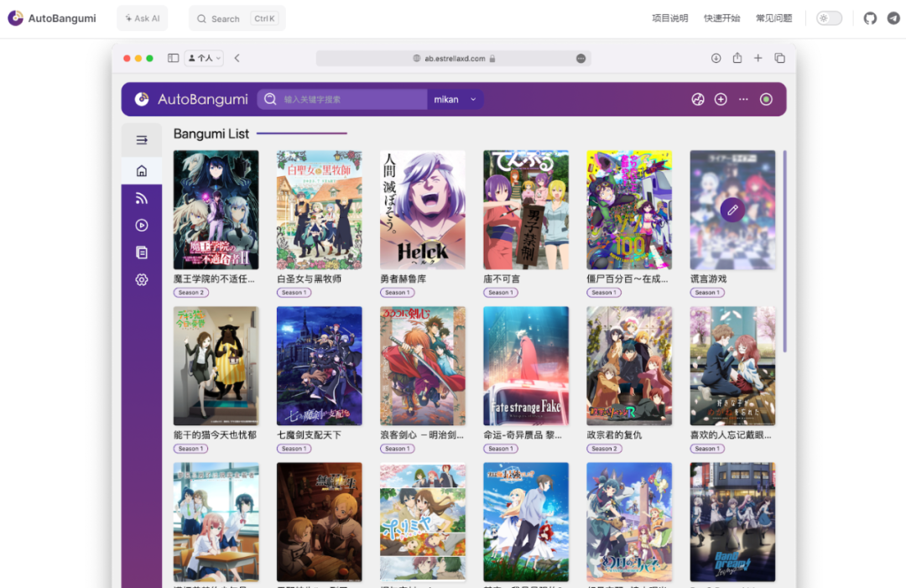Click the AutoBangumi site logo
Screen dimensions: 906x588
click(52, 18)
